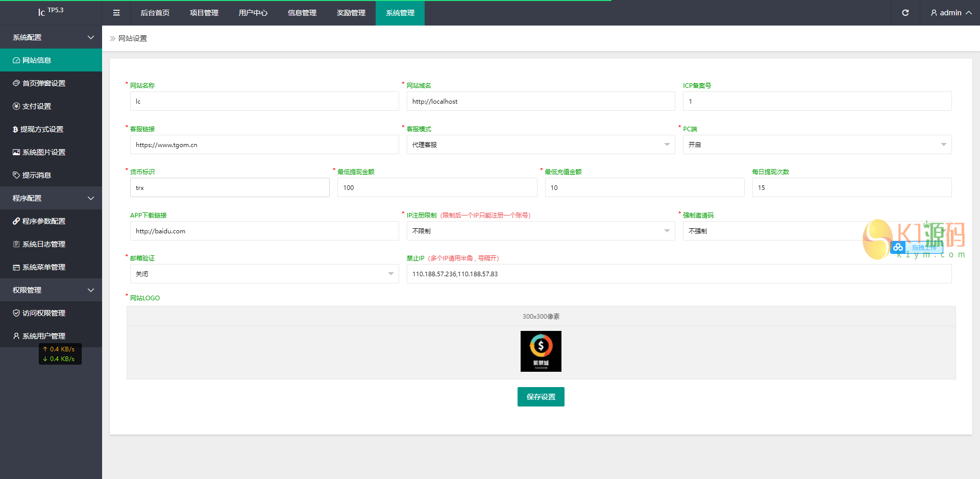980x479 pixels.
Task: Open 系统图片设置 in sidebar
Action: 51,152
